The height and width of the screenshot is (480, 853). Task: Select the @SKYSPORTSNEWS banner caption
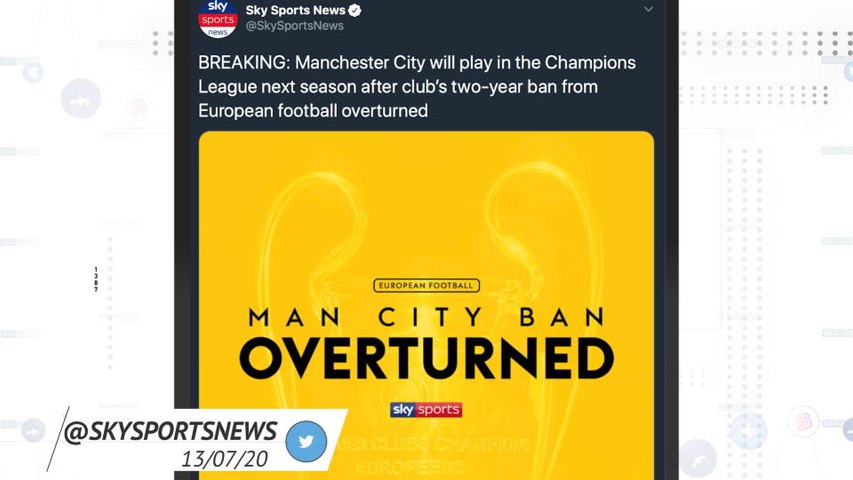point(170,431)
